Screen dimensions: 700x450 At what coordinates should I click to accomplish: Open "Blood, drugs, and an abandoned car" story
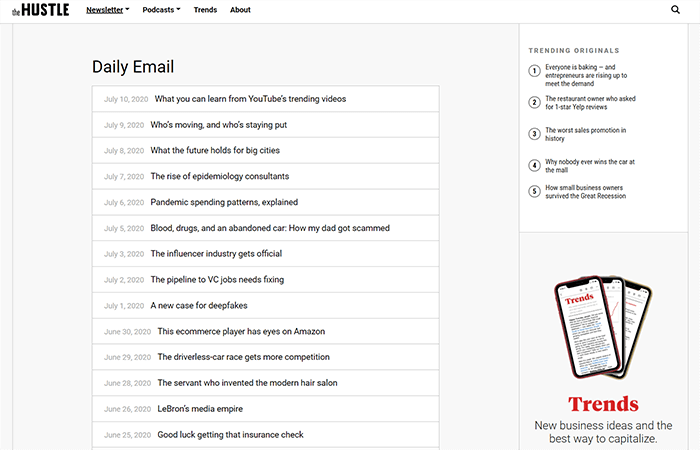270,228
